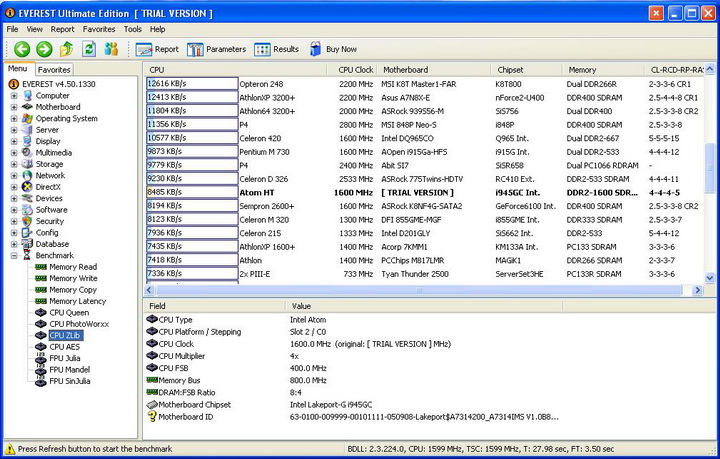
Task: Click the Value column header
Action: pyautogui.click(x=424, y=306)
